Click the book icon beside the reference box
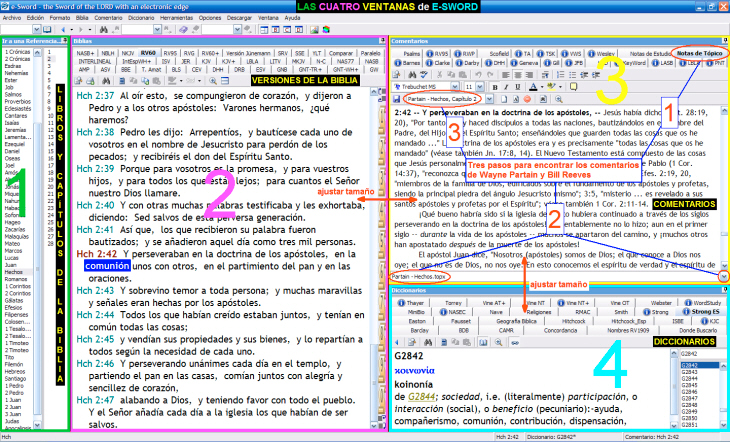 tap(47, 29)
